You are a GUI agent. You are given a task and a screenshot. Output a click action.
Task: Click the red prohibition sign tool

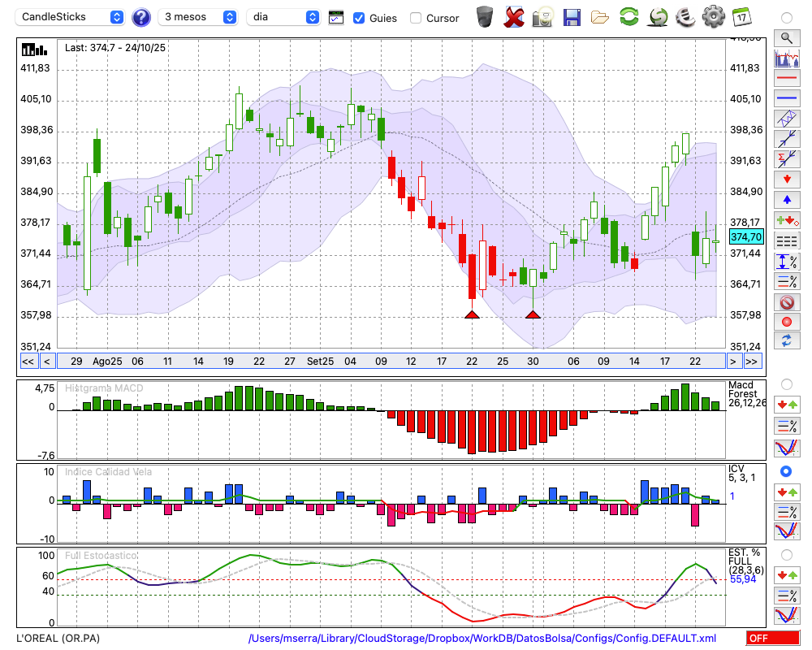[787, 302]
